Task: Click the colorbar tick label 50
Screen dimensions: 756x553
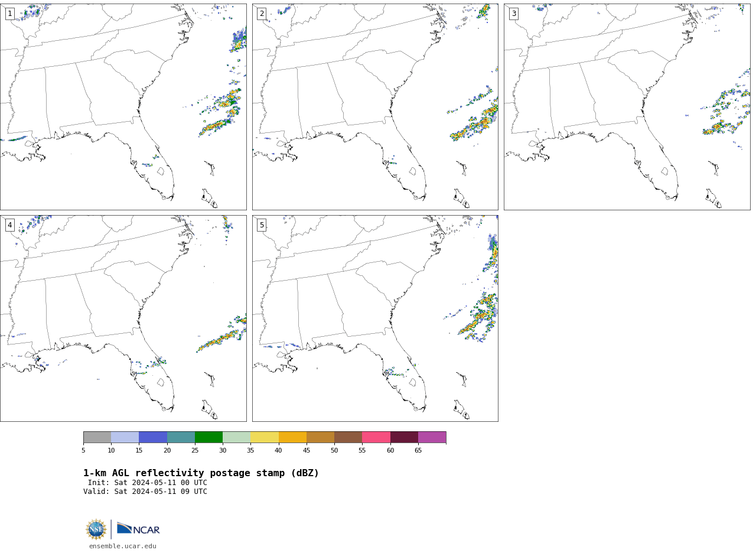Action: tap(334, 451)
